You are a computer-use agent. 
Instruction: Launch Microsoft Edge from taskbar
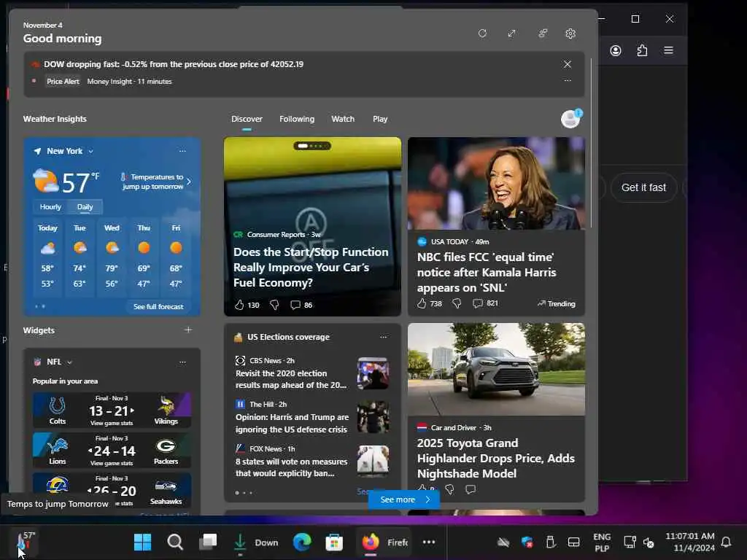pyautogui.click(x=301, y=542)
